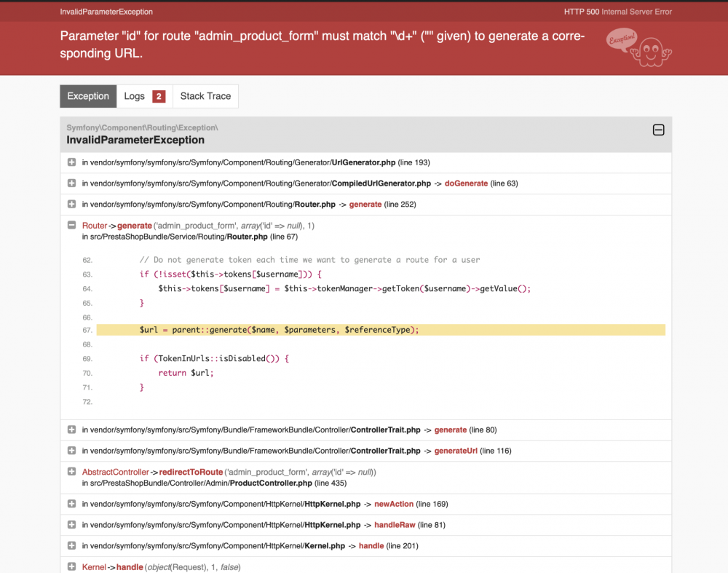Viewport: 728px width, 573px height.
Task: Click the Kernel handle link
Action: click(371, 545)
